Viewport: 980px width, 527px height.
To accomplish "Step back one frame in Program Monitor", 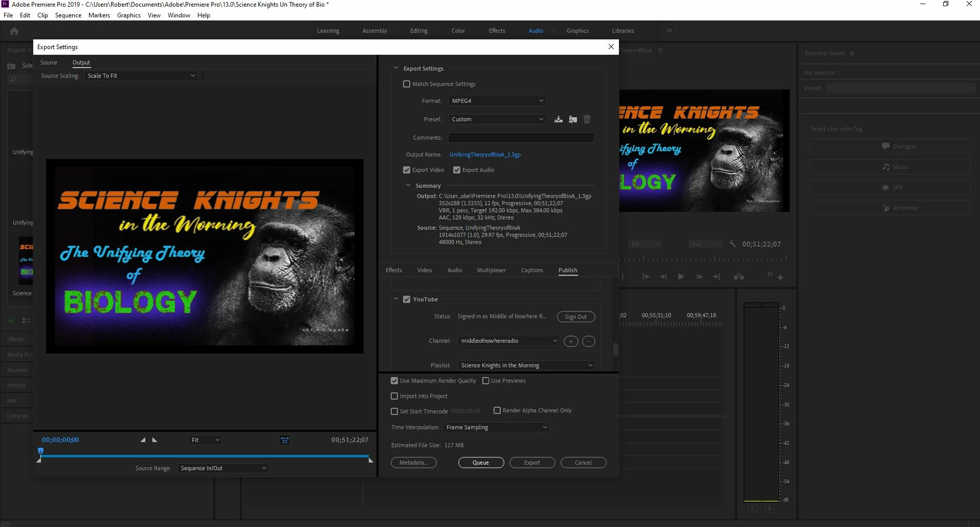I will pos(663,277).
